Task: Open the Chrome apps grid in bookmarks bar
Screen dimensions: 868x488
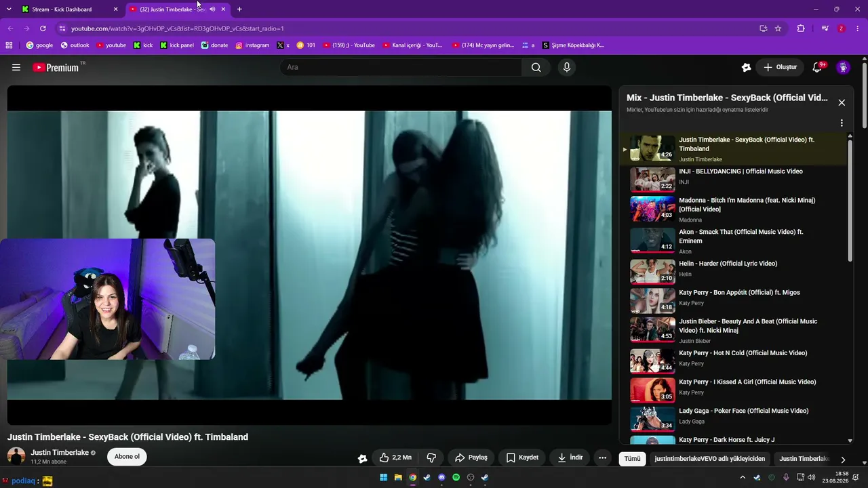Action: (x=9, y=45)
